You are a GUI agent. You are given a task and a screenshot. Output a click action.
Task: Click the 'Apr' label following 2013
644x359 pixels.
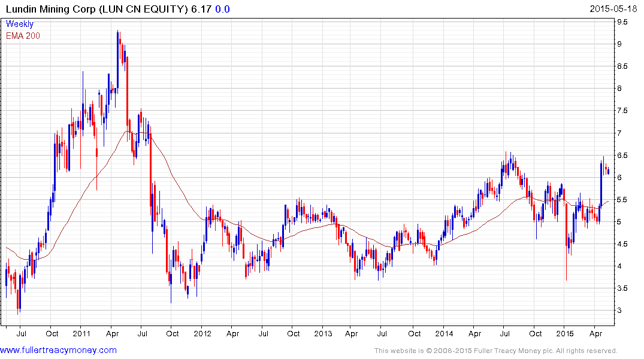351,333
